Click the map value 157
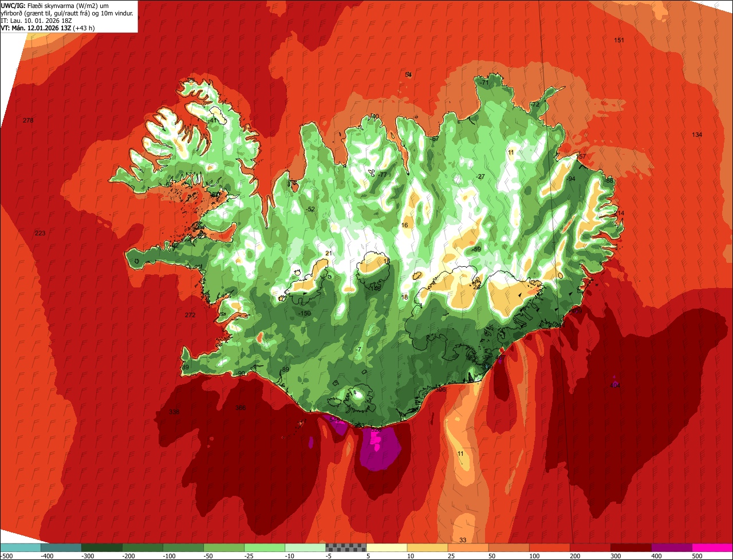733x560 pixels. pos(581,156)
